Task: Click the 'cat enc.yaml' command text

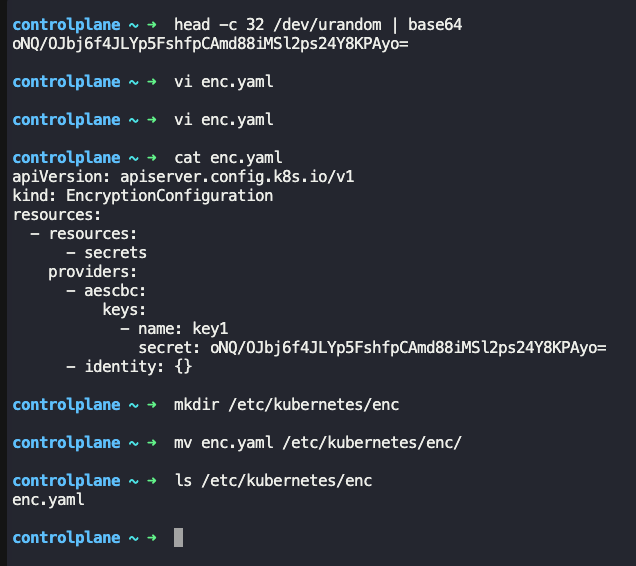Action: pyautogui.click(x=228, y=158)
